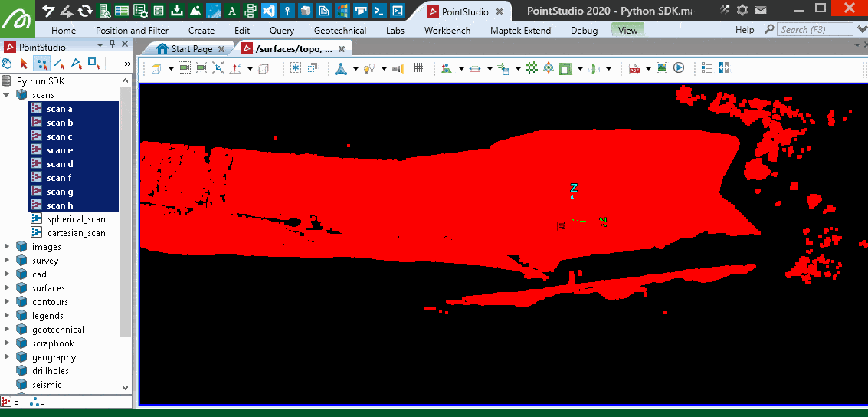Click the Redo arrow in title bar

pyautogui.click(x=67, y=10)
